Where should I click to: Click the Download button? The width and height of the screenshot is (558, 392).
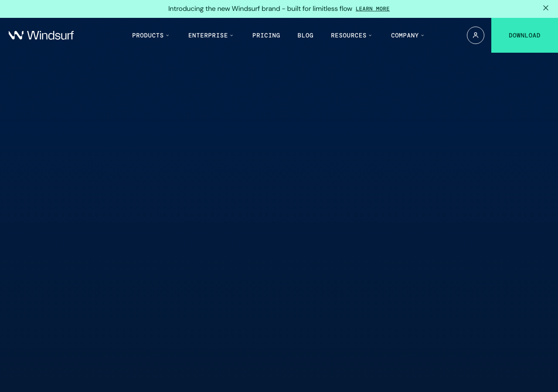pyautogui.click(x=524, y=35)
